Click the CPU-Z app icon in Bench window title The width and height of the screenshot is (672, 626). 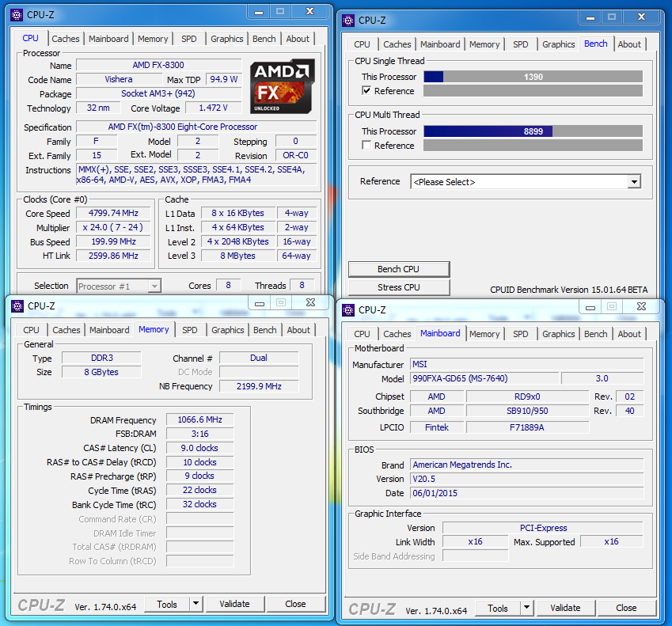pos(348,21)
